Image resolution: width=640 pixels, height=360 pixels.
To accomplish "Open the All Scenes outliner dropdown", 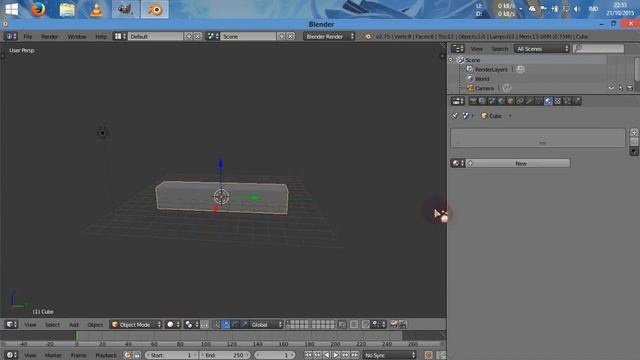I will click(542, 49).
